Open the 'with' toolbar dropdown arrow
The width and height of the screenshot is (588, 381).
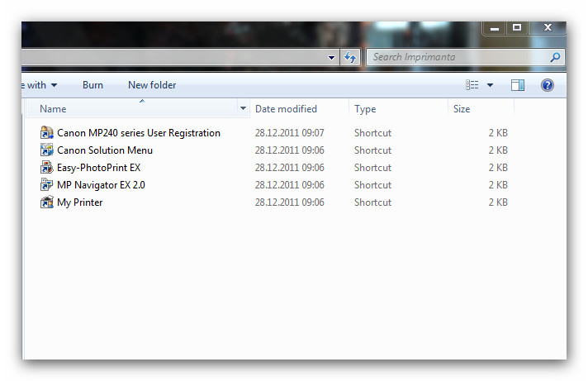[54, 85]
